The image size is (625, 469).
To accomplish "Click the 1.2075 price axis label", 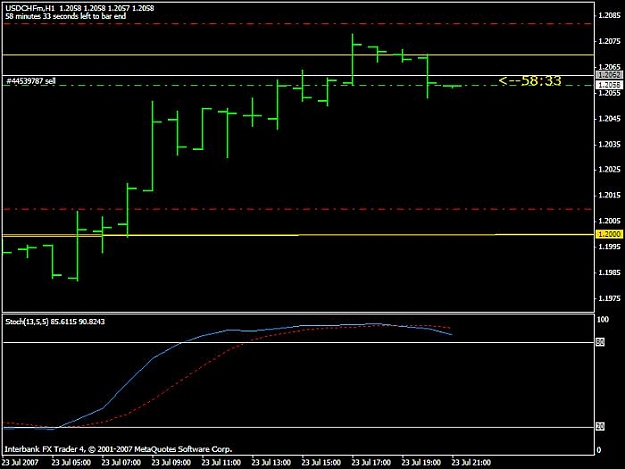I will click(x=610, y=41).
